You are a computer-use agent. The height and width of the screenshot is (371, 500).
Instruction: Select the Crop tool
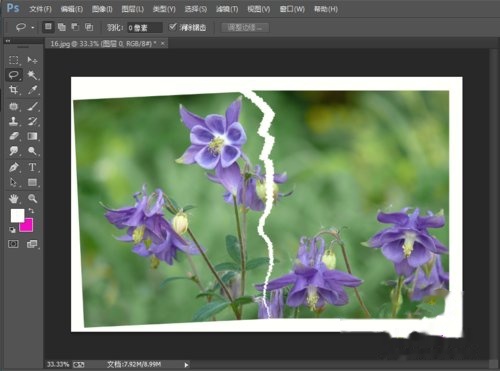14,90
